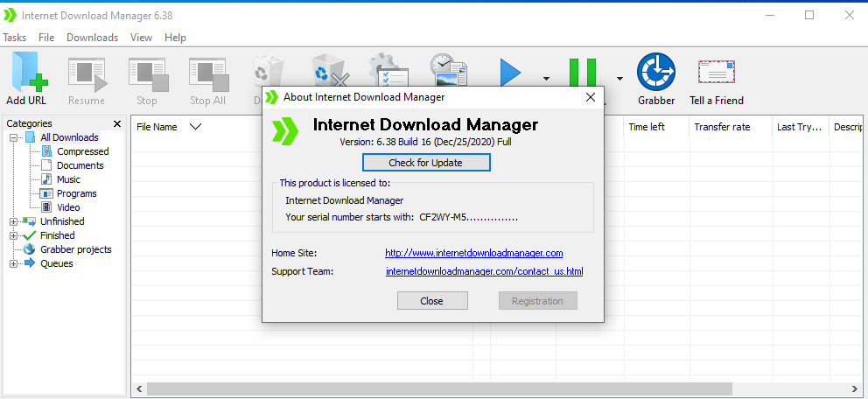868x399 pixels.
Task: Click the Stop Queue green pause icon
Action: tap(583, 73)
